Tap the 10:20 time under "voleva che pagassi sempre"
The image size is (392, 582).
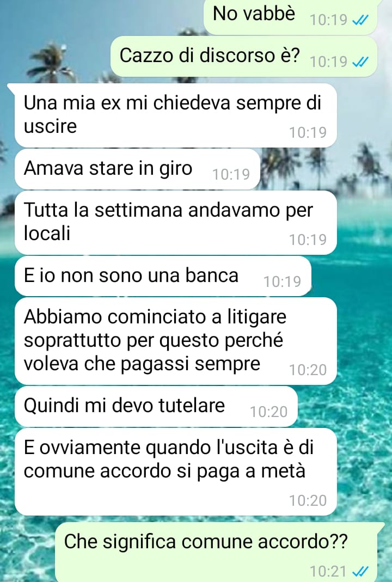(308, 370)
